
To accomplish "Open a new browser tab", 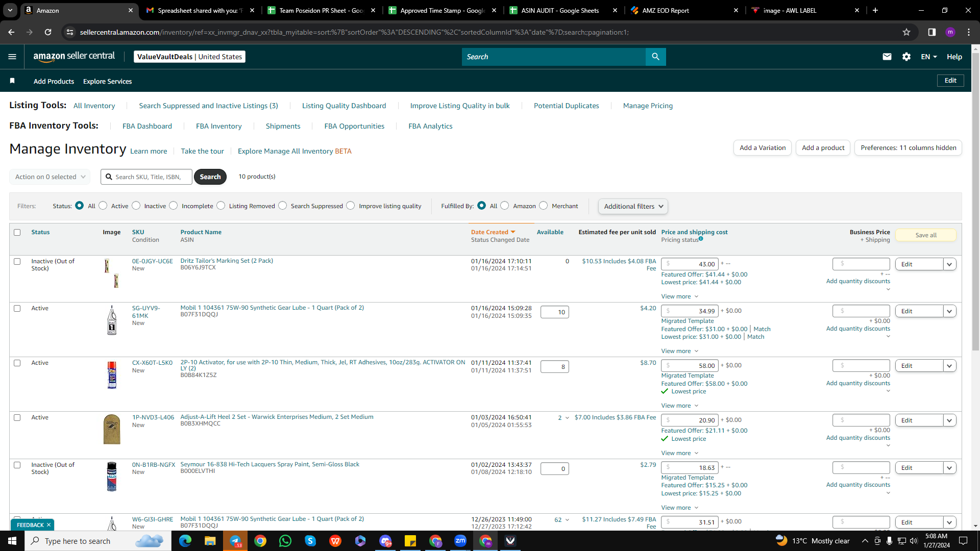I will click(875, 10).
